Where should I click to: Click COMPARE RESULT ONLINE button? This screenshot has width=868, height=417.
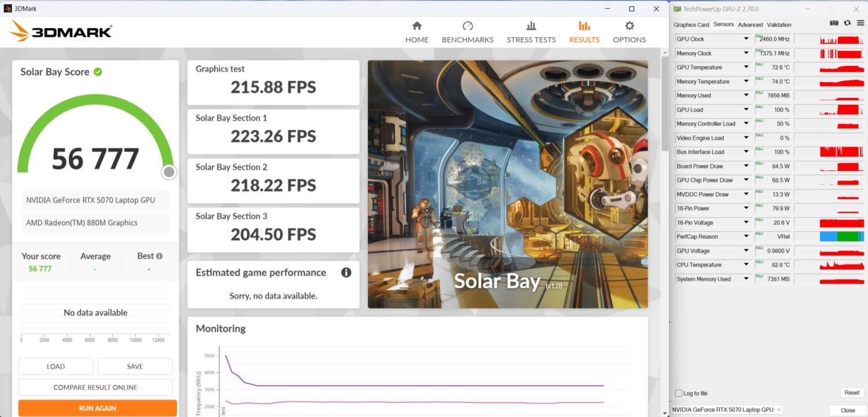point(95,387)
